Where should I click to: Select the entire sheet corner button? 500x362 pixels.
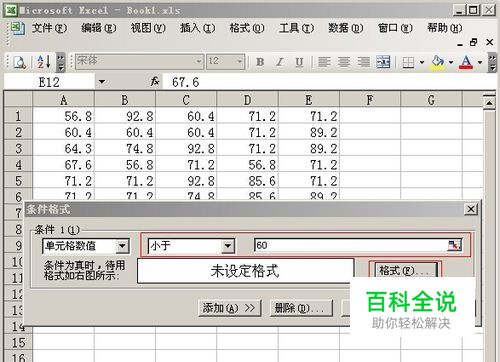pos(18,100)
